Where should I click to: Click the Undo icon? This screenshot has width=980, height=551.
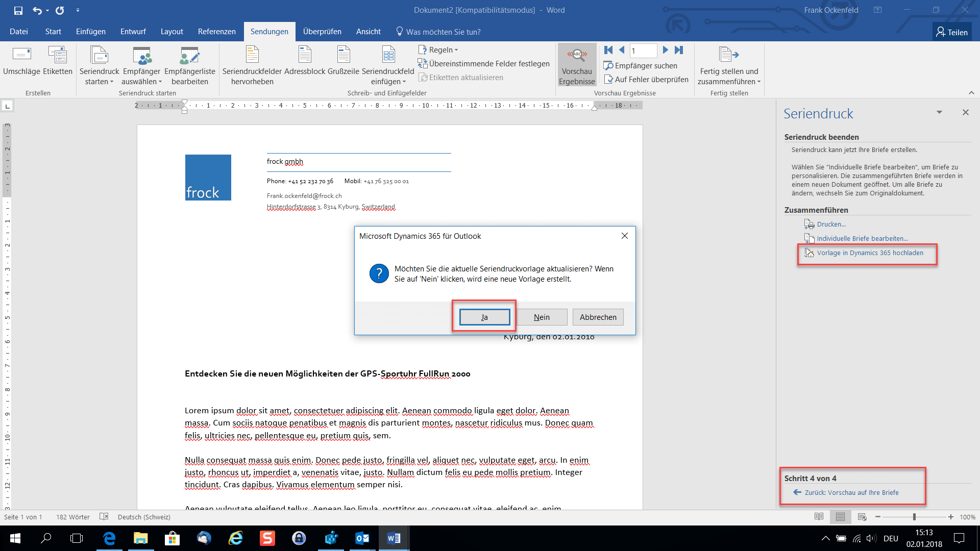[37, 10]
